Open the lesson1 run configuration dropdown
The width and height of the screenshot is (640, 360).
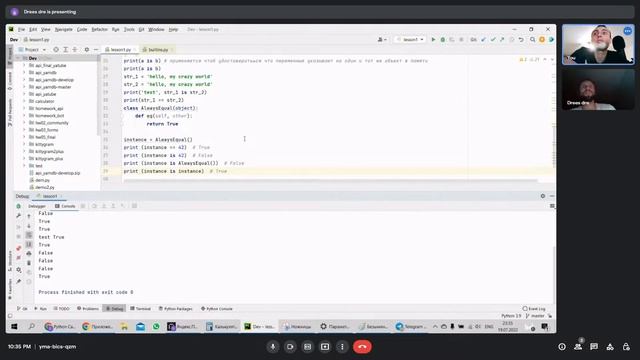pyautogui.click(x=411, y=40)
